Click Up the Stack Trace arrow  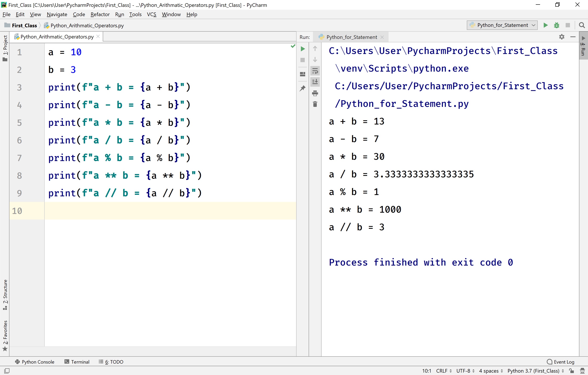point(315,49)
